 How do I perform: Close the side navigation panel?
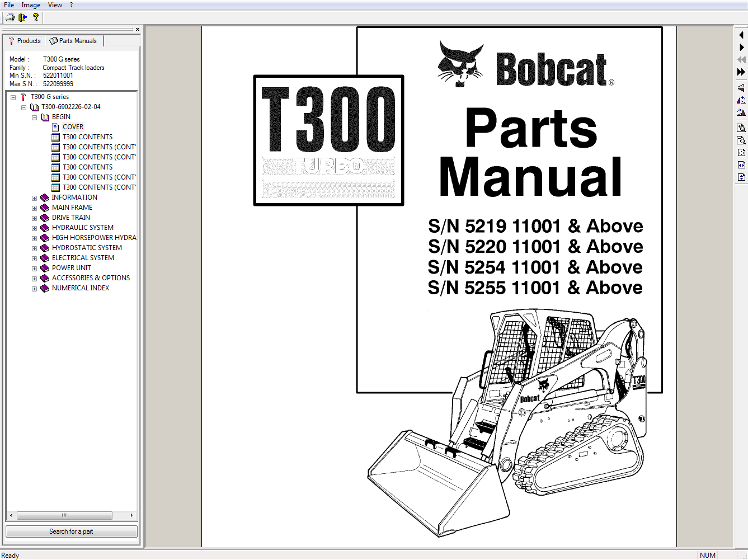[138, 29]
